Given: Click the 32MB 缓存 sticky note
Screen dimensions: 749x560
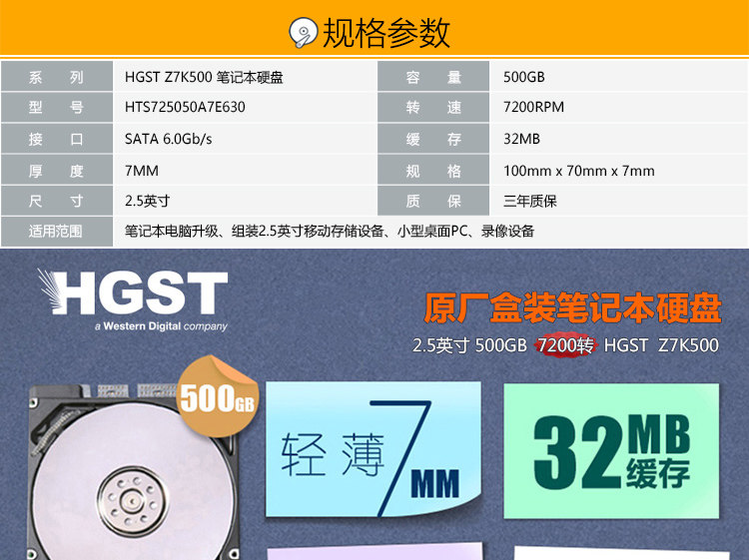Looking at the screenshot, I should click(611, 451).
